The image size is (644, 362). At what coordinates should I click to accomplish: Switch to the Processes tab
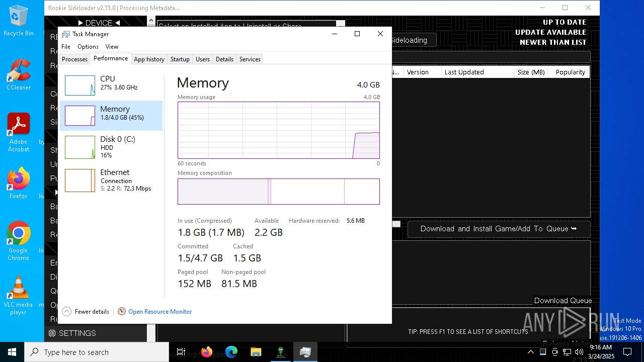pos(75,59)
